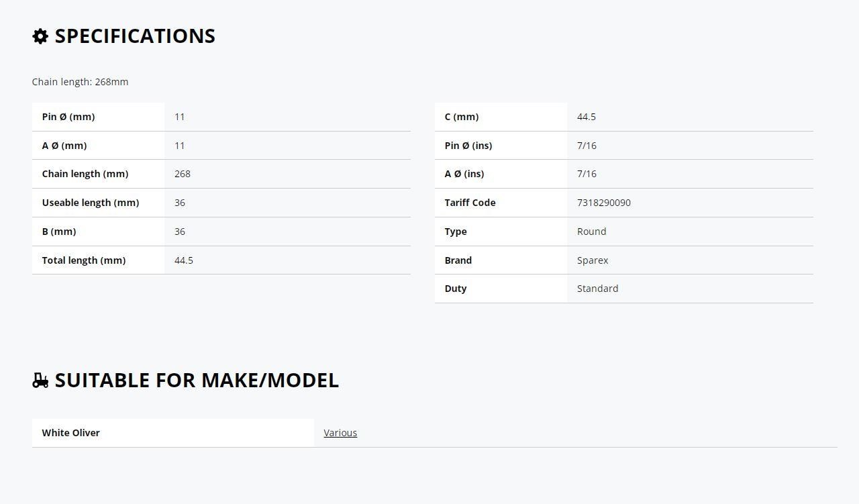Screen dimensions: 859x504
Task: Click the Brand value Sparex
Action: [x=593, y=260]
